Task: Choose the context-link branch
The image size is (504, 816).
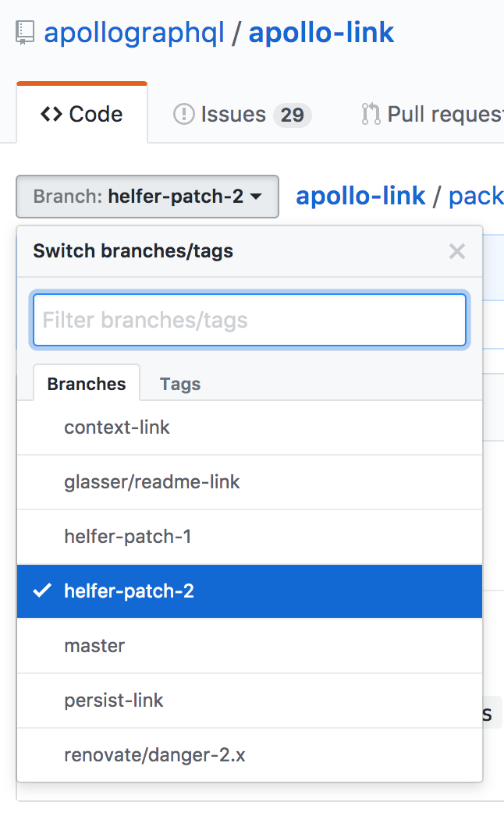Action: tap(117, 427)
